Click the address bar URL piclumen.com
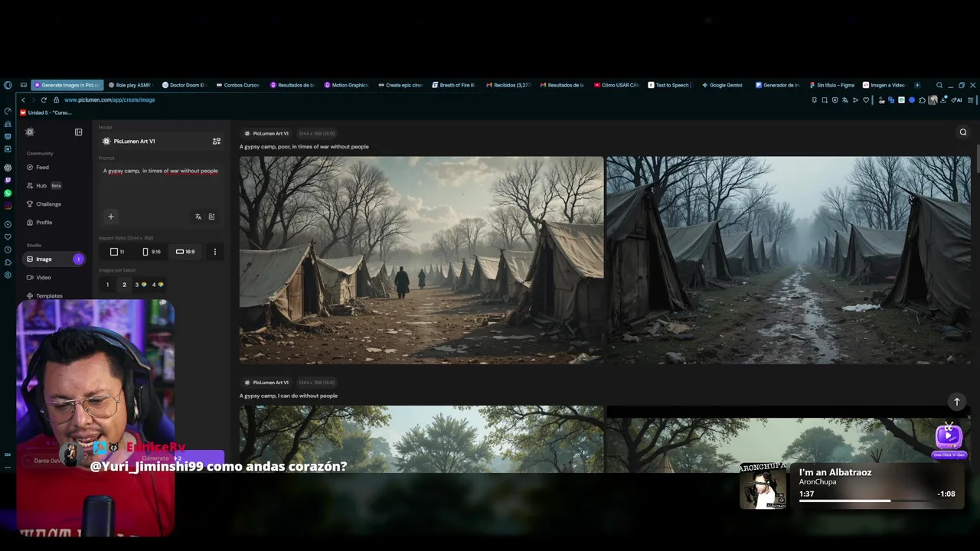Screen dimensions: 980x551 point(109,100)
